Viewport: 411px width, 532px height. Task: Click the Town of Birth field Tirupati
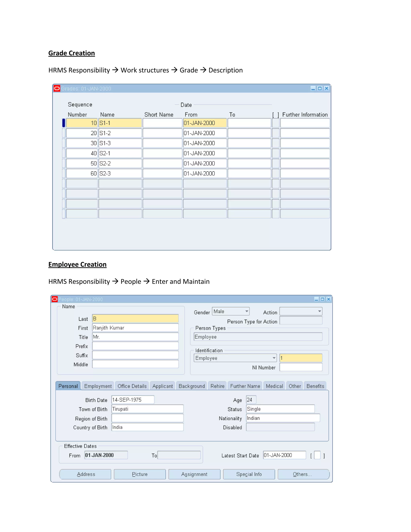[147, 409]
